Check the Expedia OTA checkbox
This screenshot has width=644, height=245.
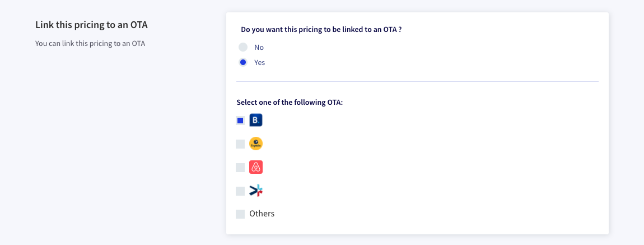(240, 144)
